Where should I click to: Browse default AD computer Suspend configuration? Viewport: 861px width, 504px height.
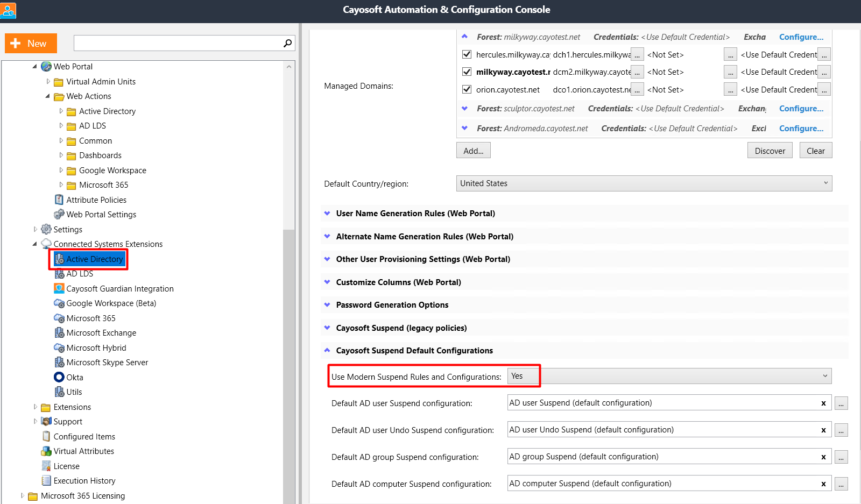pos(841,484)
